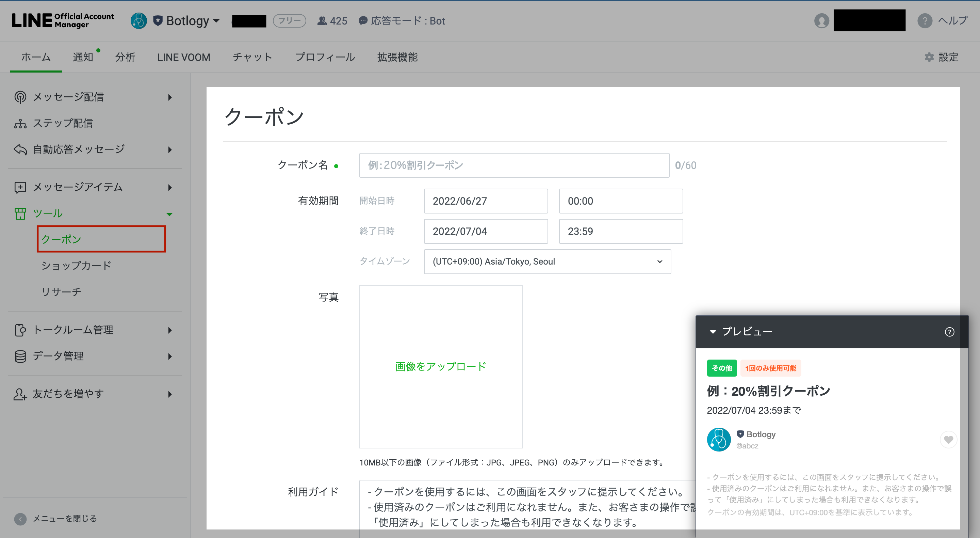Click the Botlogy account avatar in header
This screenshot has width=980, height=538.
138,21
